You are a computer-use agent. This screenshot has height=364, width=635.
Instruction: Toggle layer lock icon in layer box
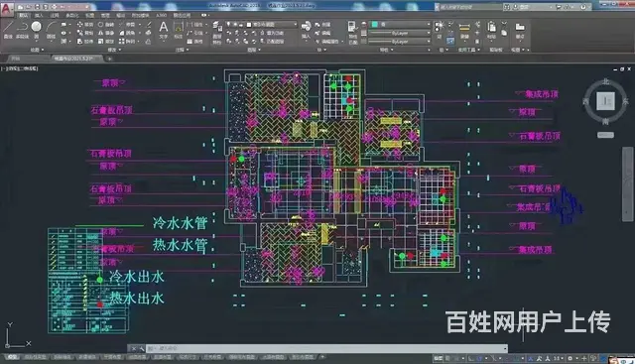[242, 25]
